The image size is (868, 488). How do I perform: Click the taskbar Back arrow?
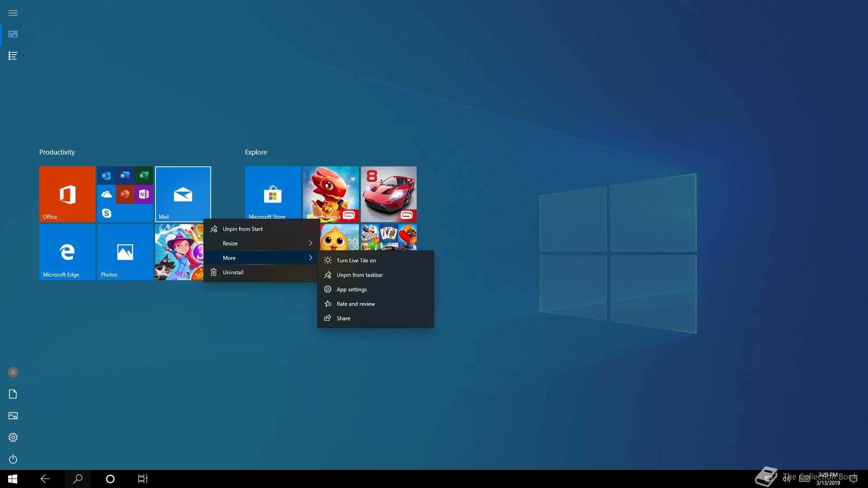point(45,479)
